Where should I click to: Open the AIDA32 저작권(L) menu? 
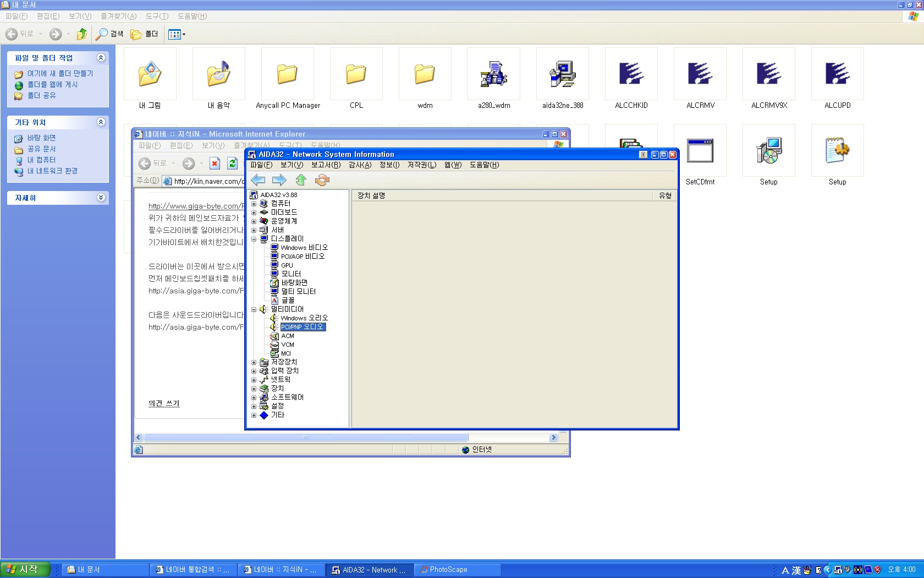pyautogui.click(x=422, y=165)
